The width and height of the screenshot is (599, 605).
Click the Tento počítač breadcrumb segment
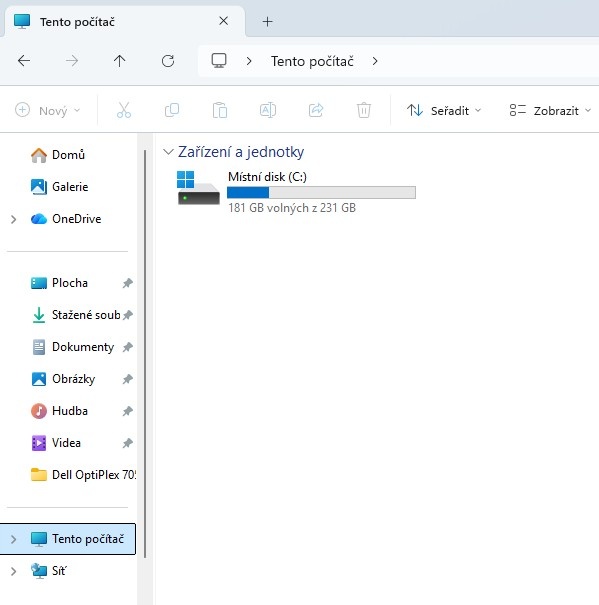click(x=312, y=61)
